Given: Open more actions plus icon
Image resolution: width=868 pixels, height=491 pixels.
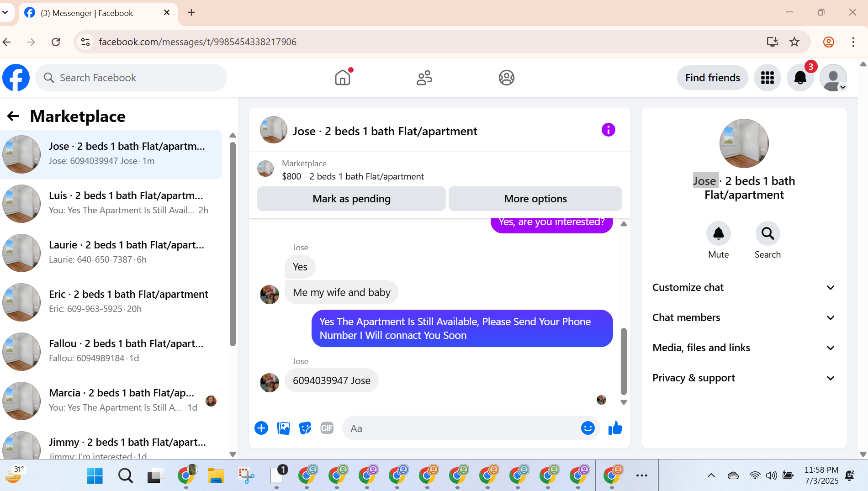Looking at the screenshot, I should (x=261, y=428).
